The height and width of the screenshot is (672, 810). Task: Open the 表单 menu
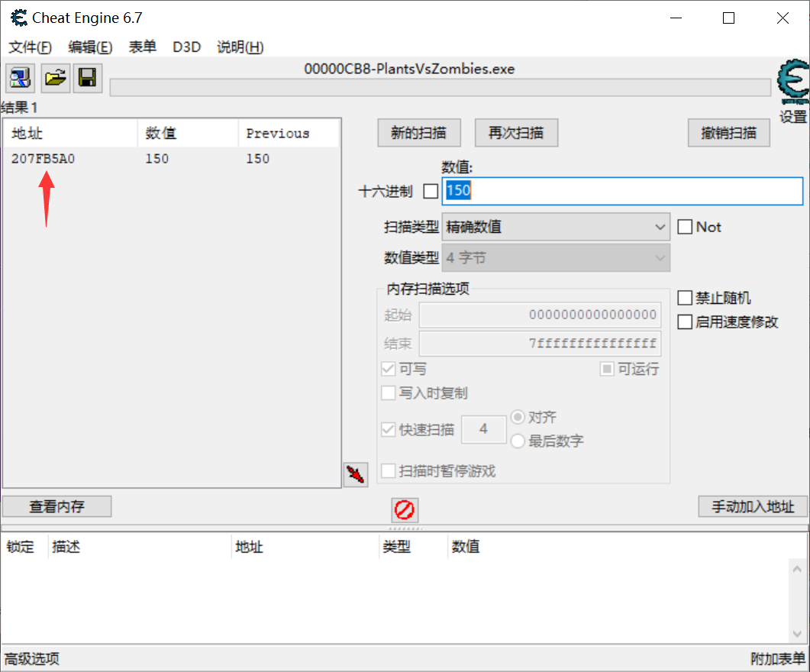(143, 47)
